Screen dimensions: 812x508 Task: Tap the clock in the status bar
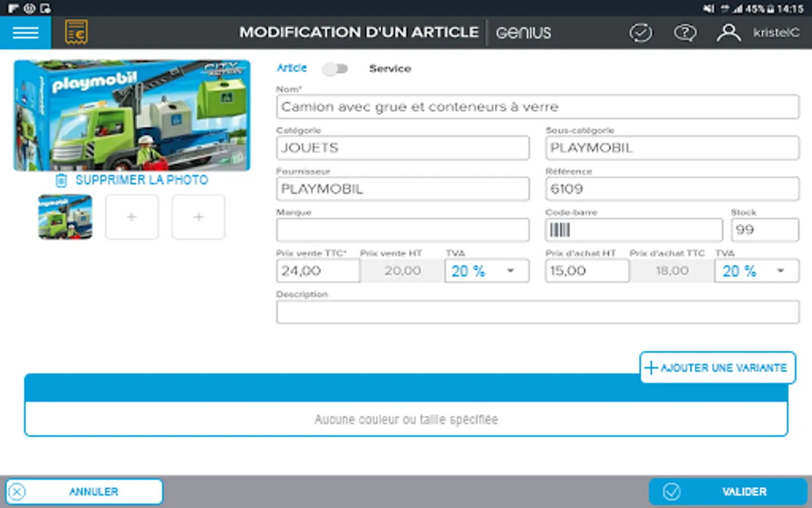[x=790, y=8]
